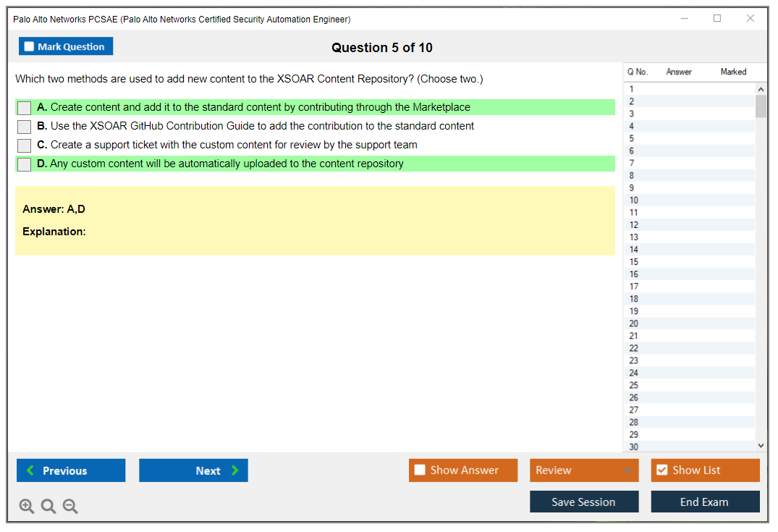This screenshot has width=778, height=532.
Task: Click the zoom in magnifier icon
Action: click(x=27, y=507)
